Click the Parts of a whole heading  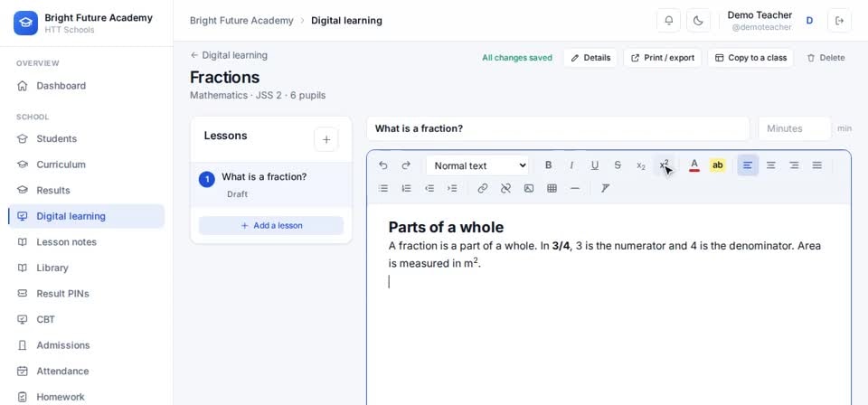coord(446,228)
